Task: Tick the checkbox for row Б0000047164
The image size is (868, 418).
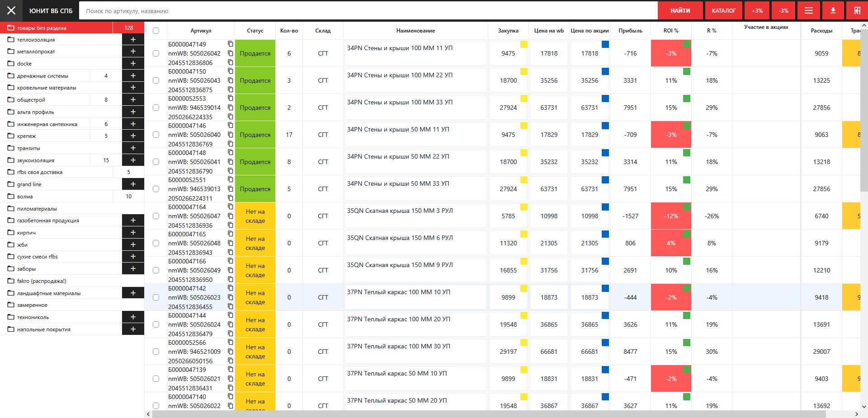Action: coord(156,216)
